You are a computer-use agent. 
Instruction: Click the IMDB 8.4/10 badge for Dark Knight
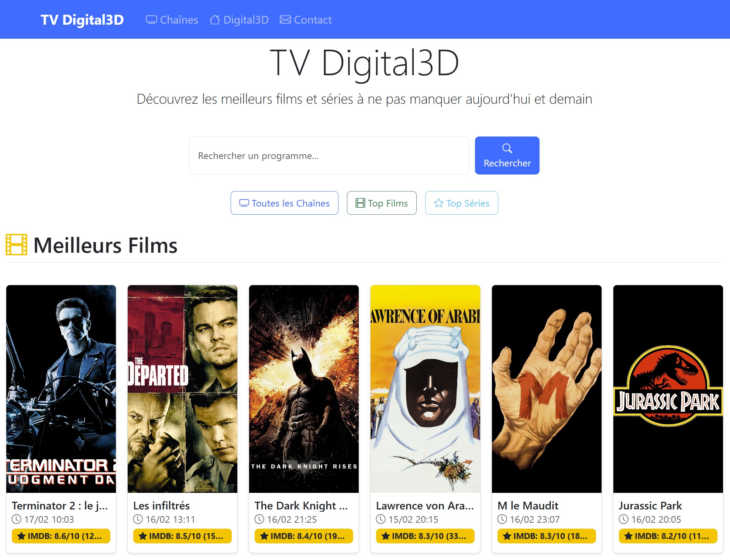304,536
